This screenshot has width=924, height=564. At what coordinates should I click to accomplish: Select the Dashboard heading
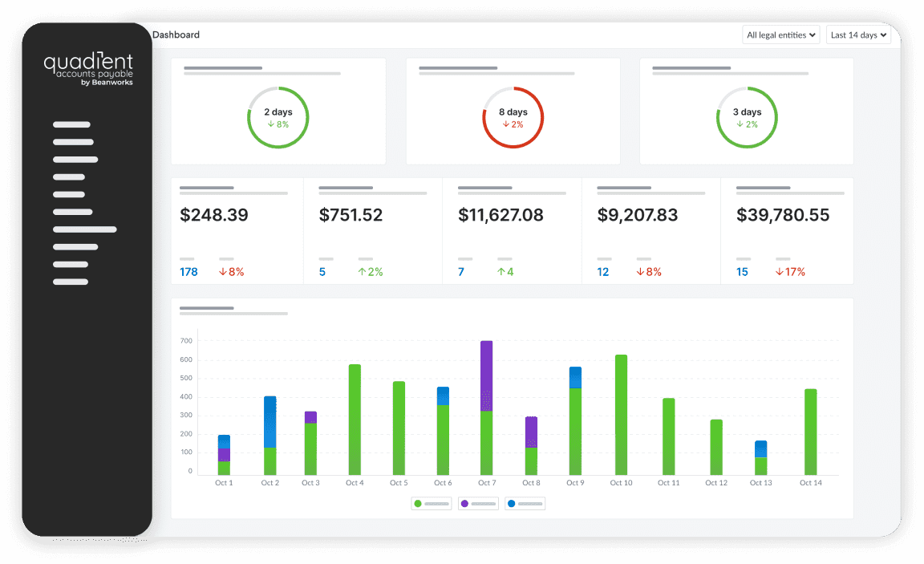[x=178, y=34]
